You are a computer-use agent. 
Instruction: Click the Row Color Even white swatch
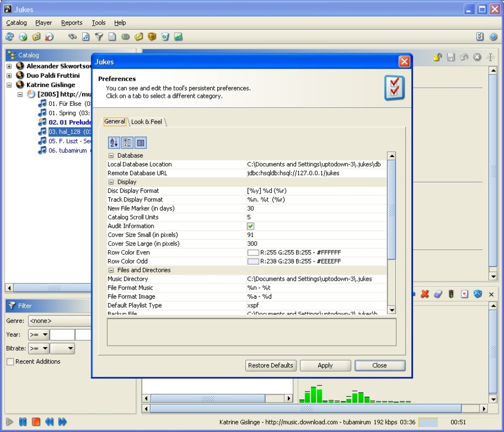tap(253, 252)
